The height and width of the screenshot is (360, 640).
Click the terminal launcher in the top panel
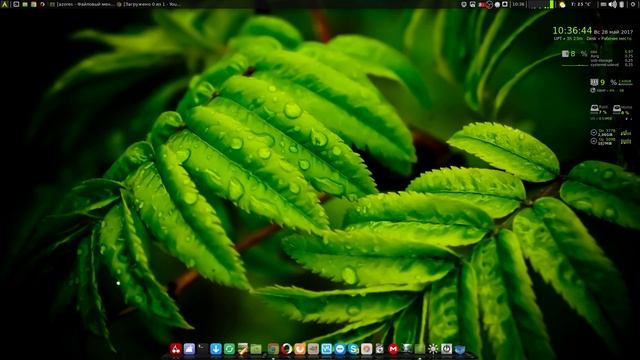[x=16, y=4]
